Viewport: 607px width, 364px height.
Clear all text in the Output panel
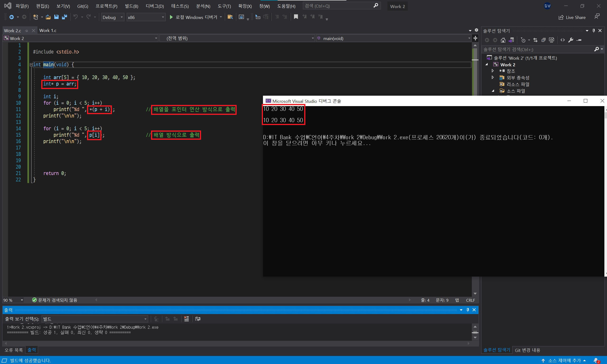[186, 319]
